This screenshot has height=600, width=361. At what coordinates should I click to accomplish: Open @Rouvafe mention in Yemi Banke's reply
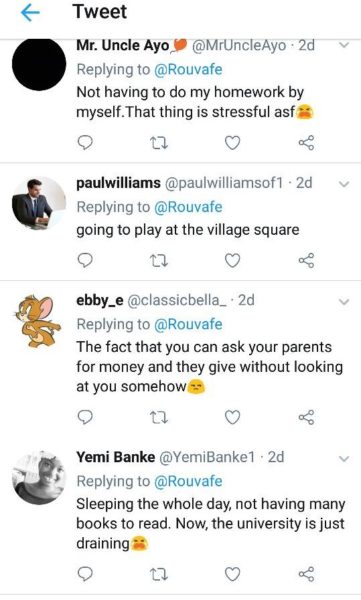188,481
